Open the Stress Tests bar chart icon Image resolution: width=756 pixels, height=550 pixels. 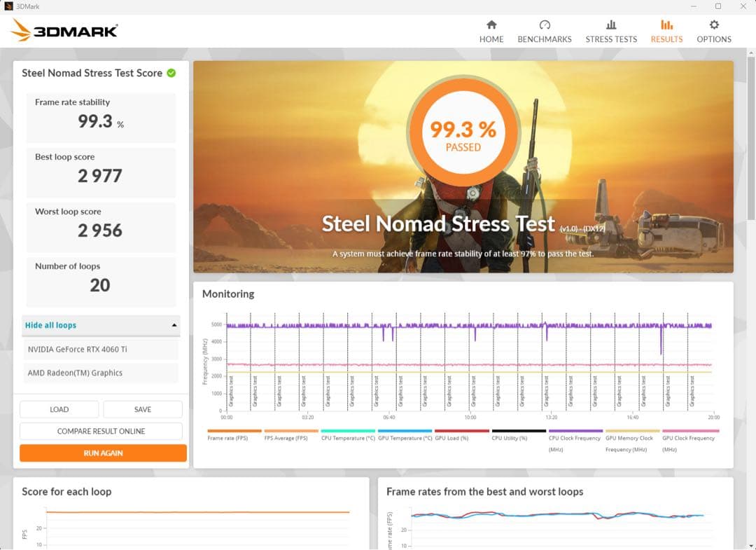coord(611,25)
